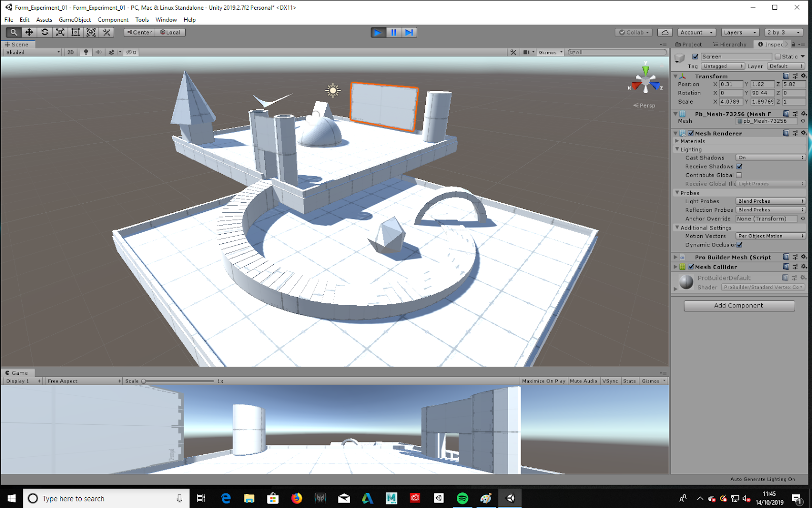Image resolution: width=812 pixels, height=508 pixels.
Task: Open the Reflection Probes dropdown
Action: pos(771,210)
